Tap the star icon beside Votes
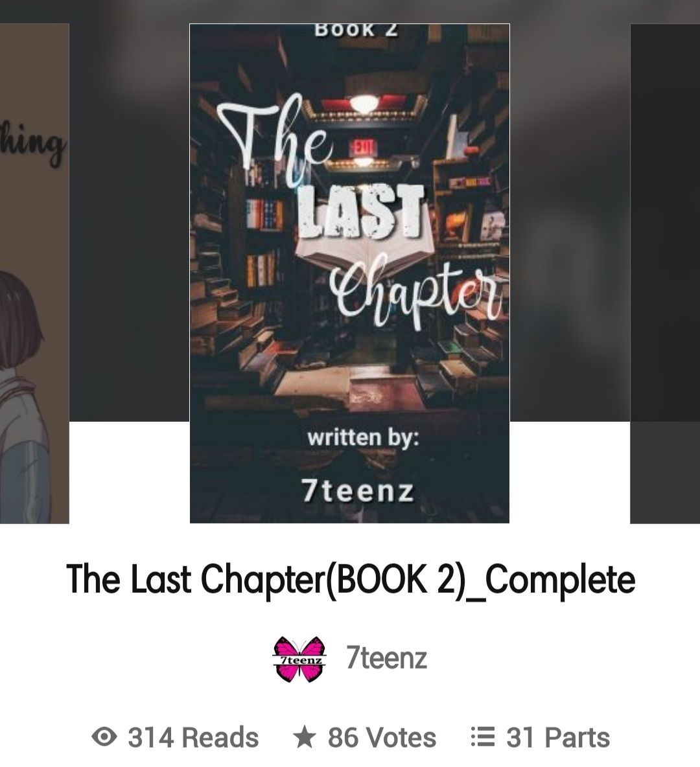Viewport: 700px width, 767px height. (x=305, y=737)
